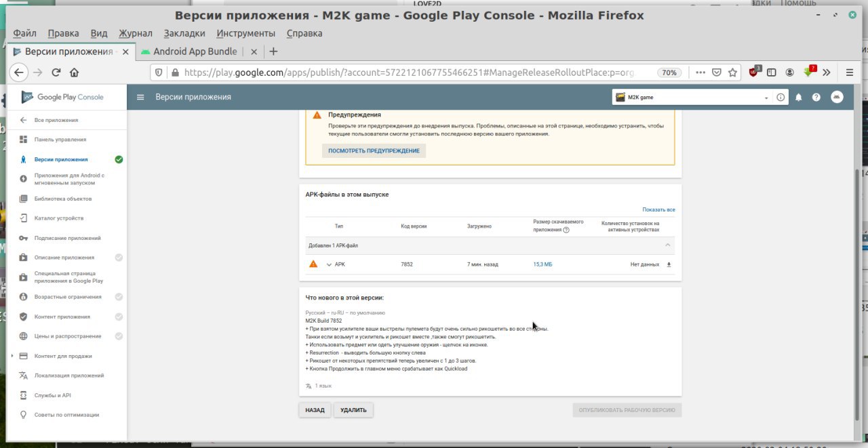Screen dimensions: 868x448
Task: Open the Журнал menu
Action: tap(136, 33)
